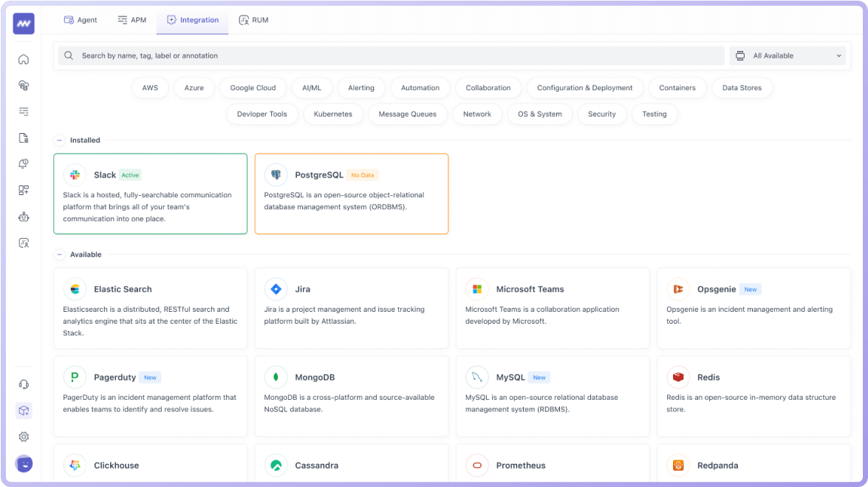Open the alerts bell icon in sidebar
Viewport: 868px width, 487px height.
[24, 164]
